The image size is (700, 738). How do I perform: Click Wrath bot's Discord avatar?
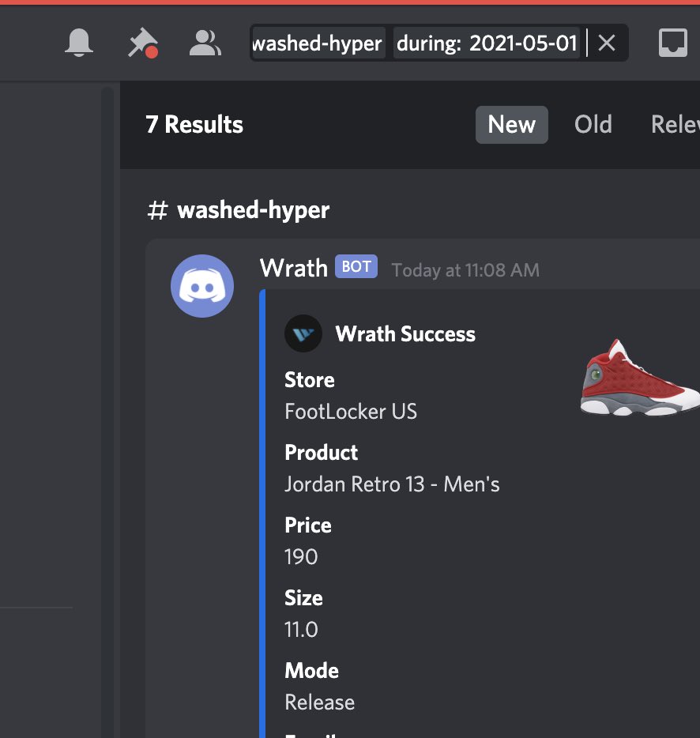tap(202, 286)
